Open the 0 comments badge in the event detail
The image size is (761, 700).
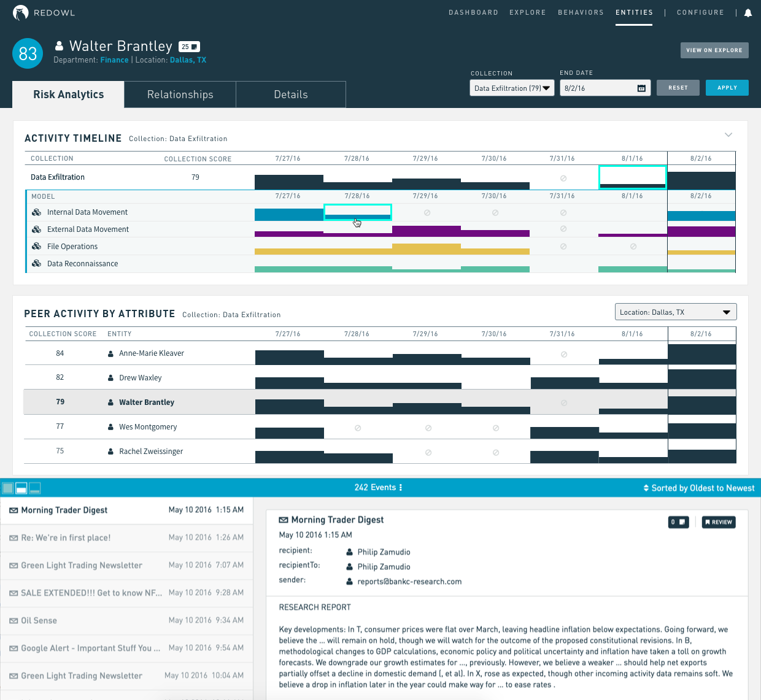678,522
